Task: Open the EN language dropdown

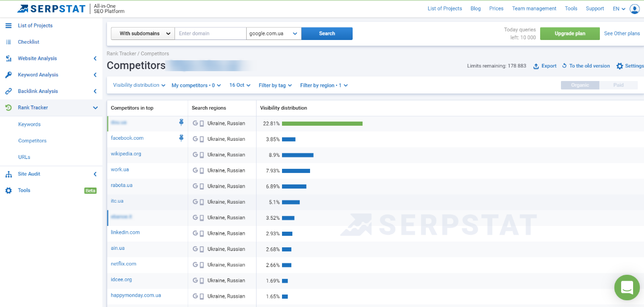Action: pyautogui.click(x=619, y=9)
